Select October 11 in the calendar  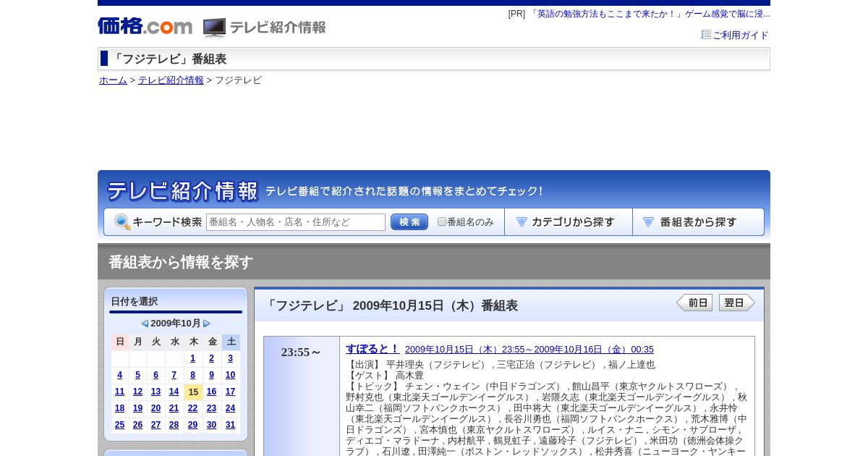pos(120,392)
